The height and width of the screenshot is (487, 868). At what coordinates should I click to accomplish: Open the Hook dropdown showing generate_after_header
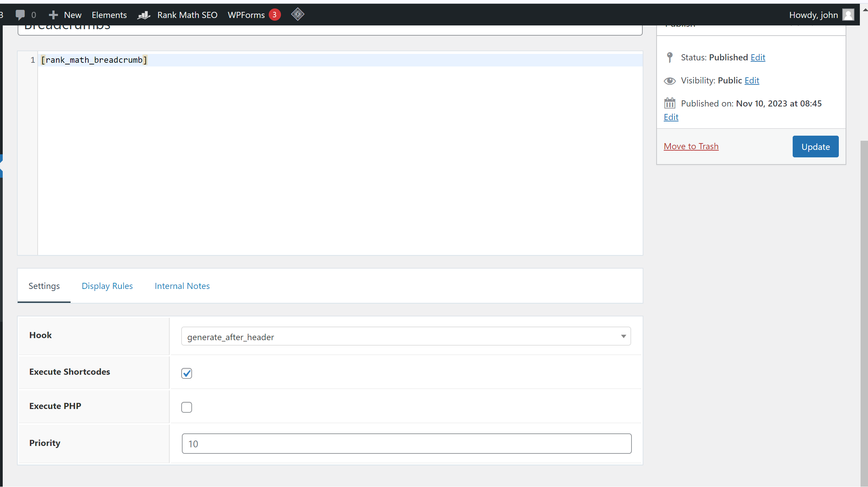406,336
